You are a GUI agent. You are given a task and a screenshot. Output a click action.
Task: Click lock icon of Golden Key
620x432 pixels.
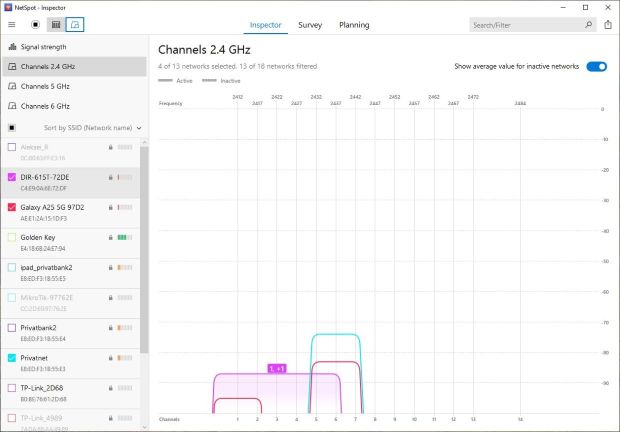click(111, 238)
